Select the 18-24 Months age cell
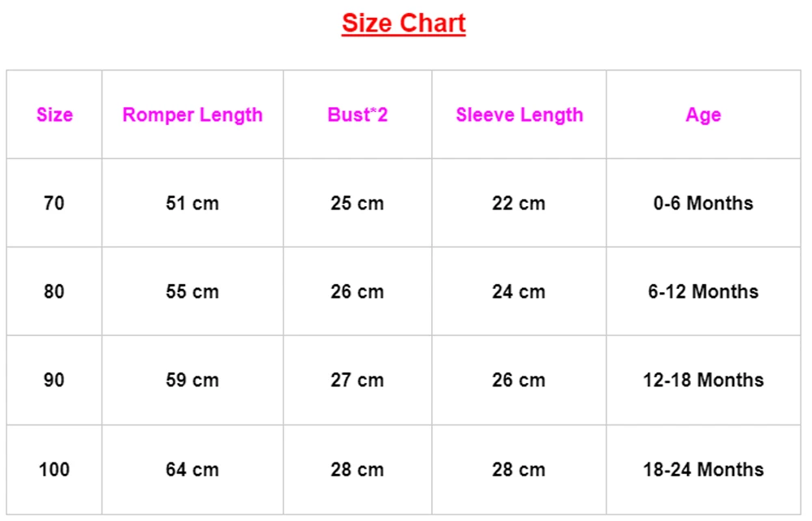The image size is (812, 521). (703, 470)
